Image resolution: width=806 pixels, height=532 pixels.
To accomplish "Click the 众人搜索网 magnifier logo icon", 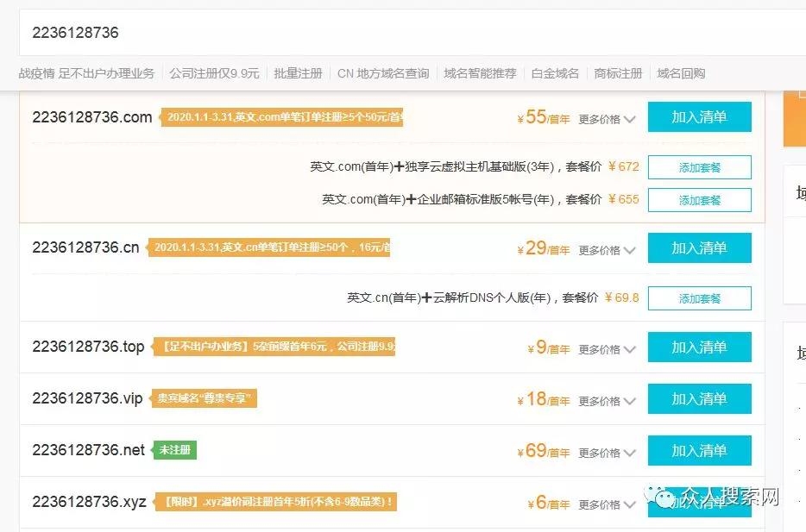I will [x=661, y=497].
